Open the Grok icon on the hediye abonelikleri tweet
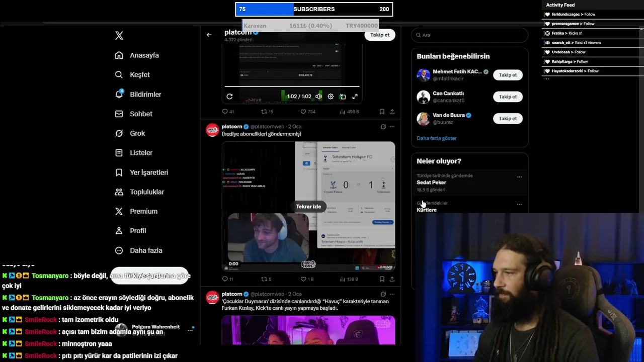 pos(383,127)
